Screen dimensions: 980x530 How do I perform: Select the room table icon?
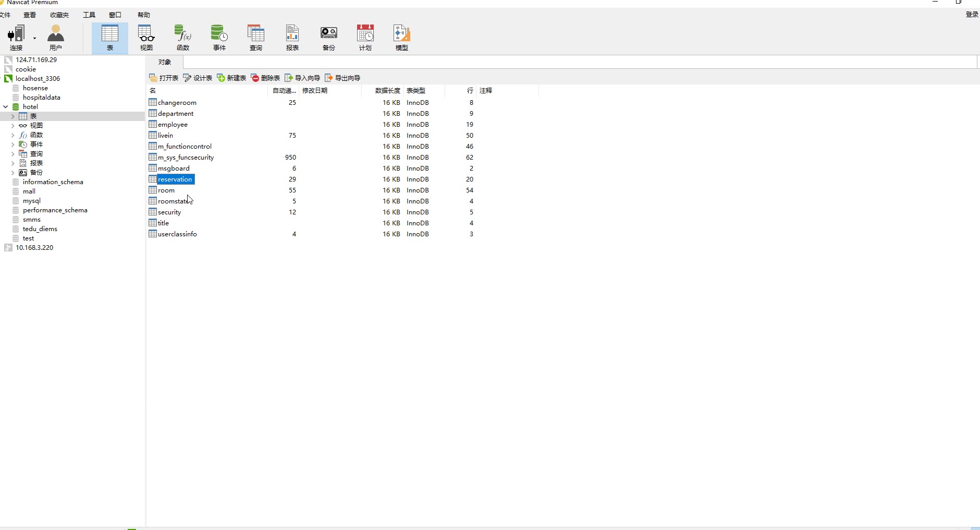(x=153, y=190)
